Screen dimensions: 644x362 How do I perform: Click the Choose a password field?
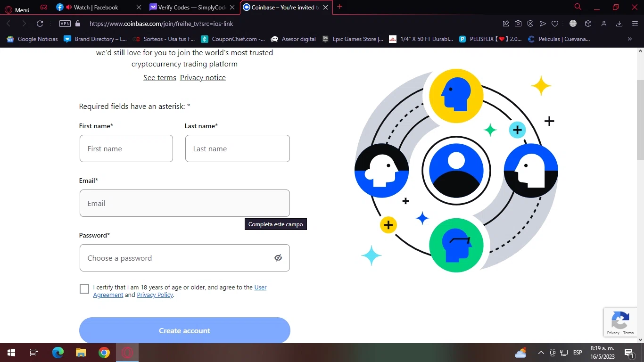185,258
